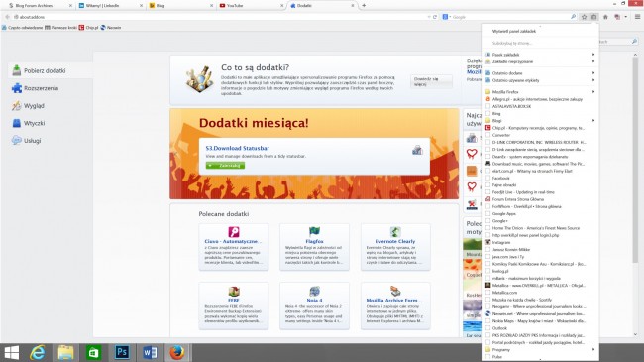Expand Ostatnio używane etykiety submenu
Screen dimensions: 644x362
click(540, 80)
